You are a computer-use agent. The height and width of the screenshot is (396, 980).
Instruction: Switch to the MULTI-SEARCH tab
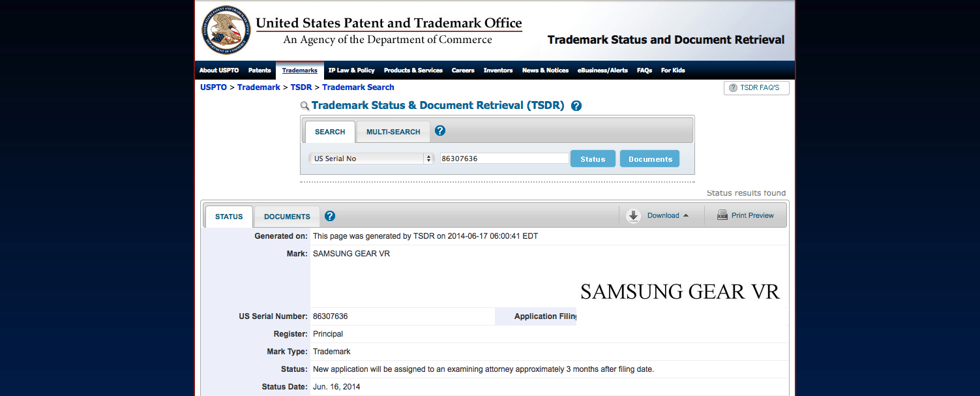[393, 132]
